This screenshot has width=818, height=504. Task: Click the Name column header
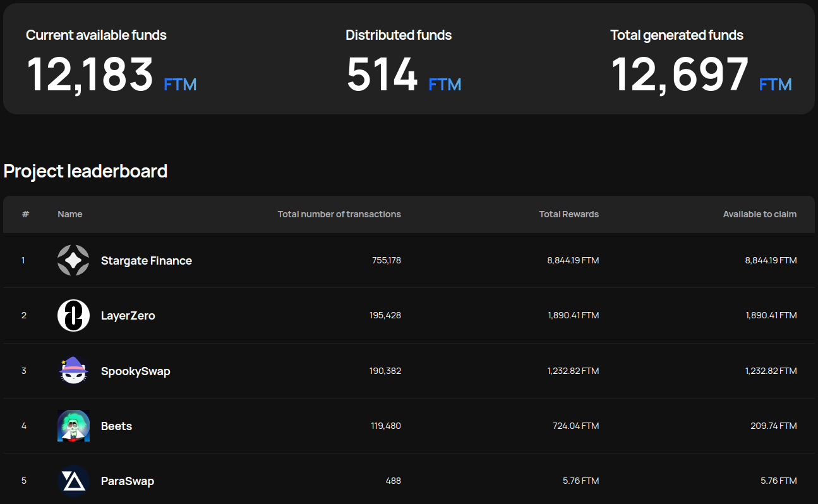[x=69, y=214]
